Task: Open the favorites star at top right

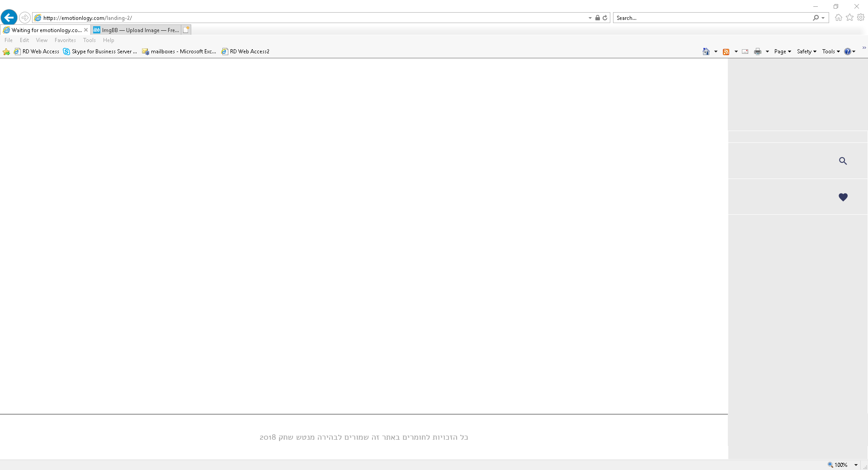Action: [x=850, y=18]
